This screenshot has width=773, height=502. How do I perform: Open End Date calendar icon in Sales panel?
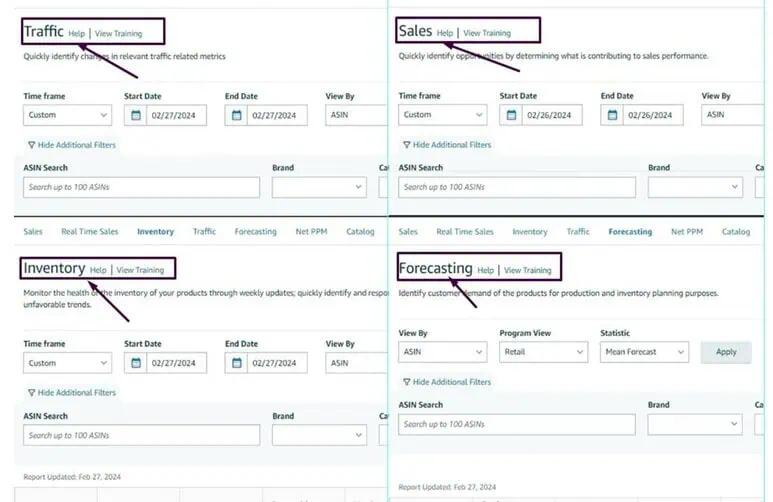pyautogui.click(x=612, y=115)
